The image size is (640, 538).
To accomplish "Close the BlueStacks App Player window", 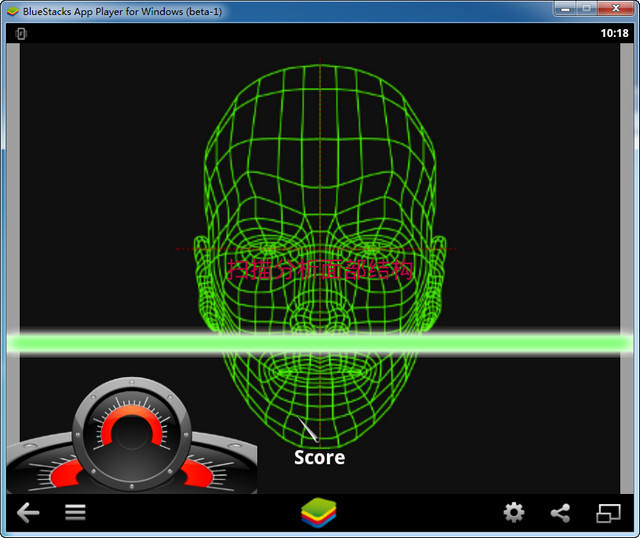I will 618,9.
